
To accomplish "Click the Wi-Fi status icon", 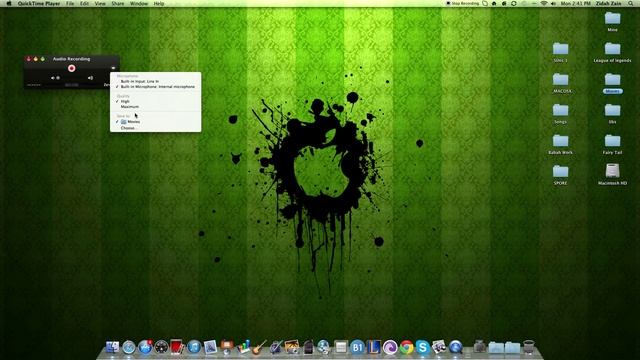I will (544, 3).
